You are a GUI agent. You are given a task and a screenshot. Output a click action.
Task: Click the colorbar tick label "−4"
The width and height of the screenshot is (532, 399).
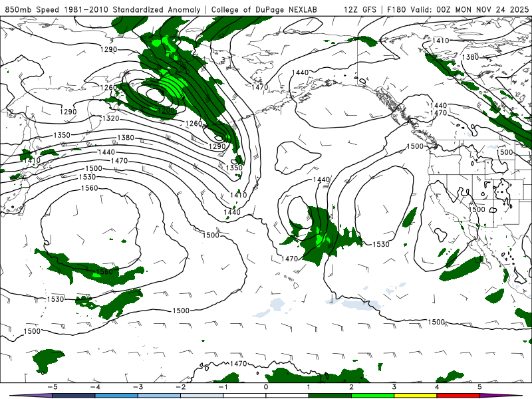click(95, 387)
